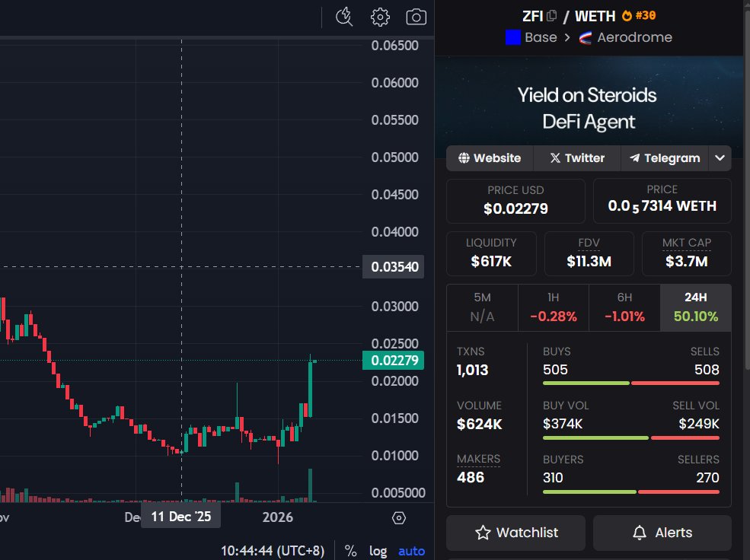
Task: Expand more social links chevron
Action: (720, 158)
